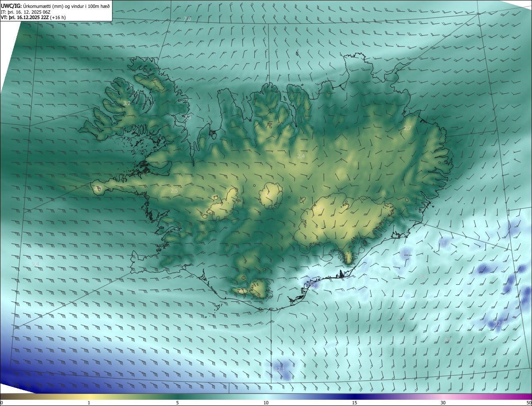
Task: Click the '5' tick on the color scale
Action: click(x=177, y=403)
